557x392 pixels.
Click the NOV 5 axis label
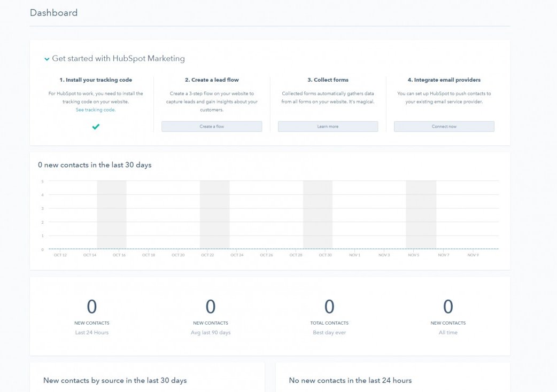414,255
